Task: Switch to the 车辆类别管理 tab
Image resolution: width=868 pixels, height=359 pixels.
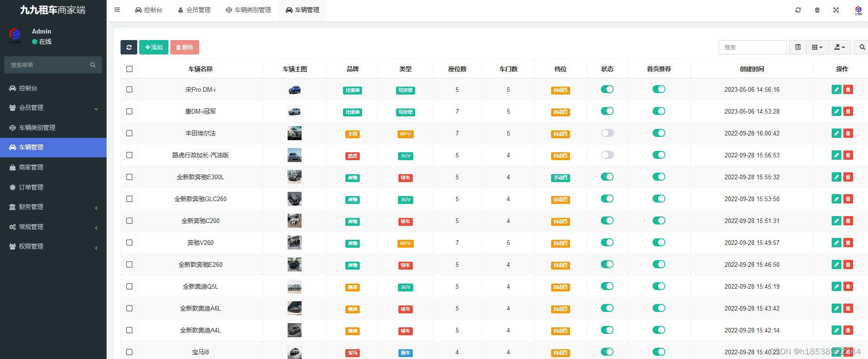Action: [248, 10]
